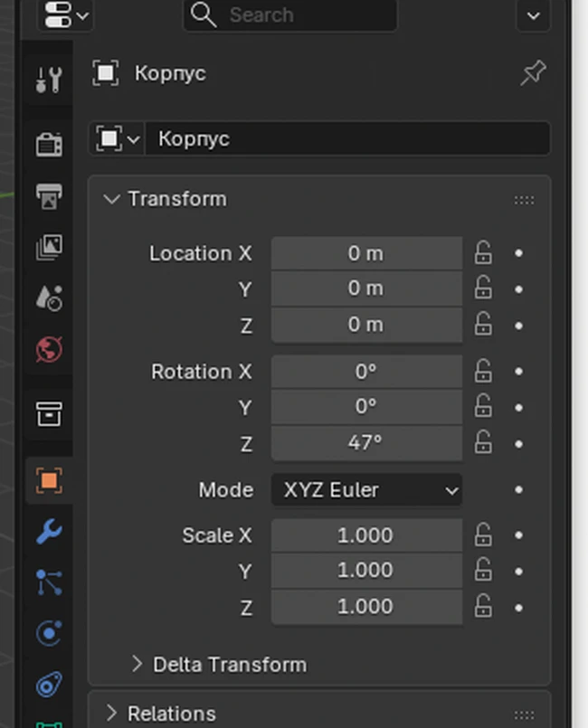Viewport: 588px width, 728px height.
Task: Open the Modifiers wrench tab
Action: (49, 532)
